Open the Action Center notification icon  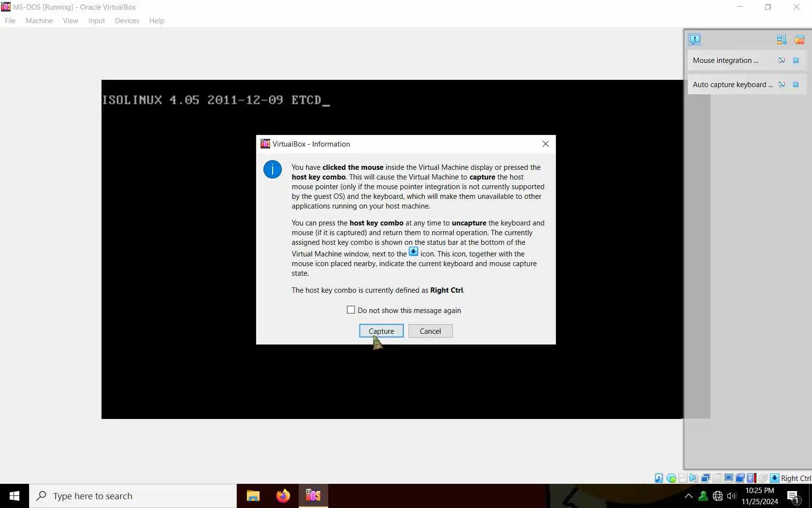tap(793, 496)
